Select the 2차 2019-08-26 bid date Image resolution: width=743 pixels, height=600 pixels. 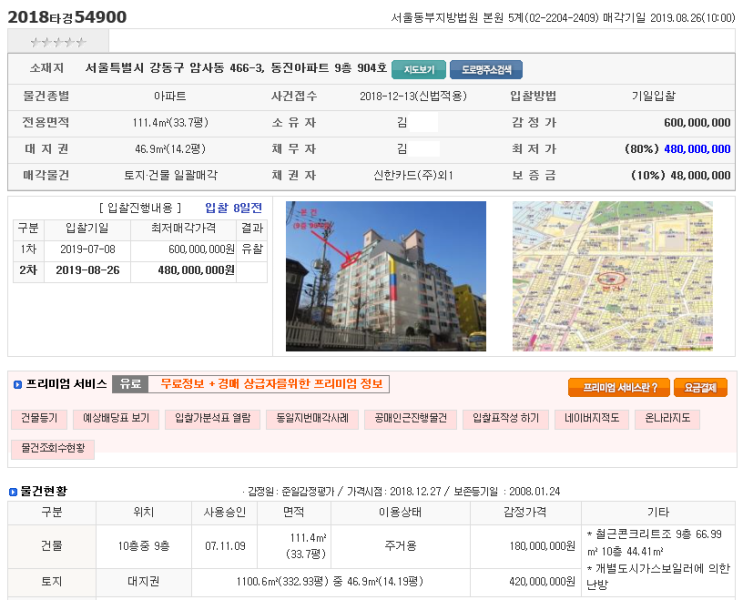88,271
